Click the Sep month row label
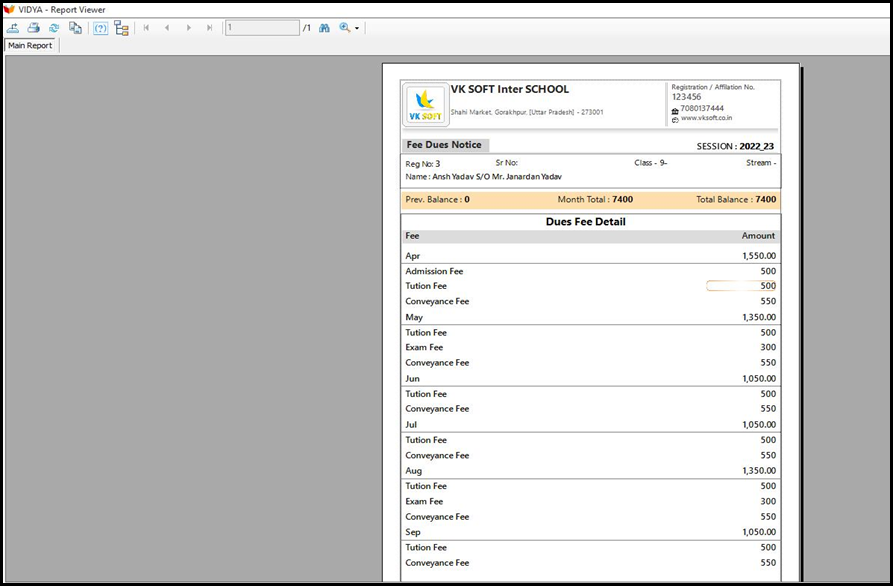Image resolution: width=893 pixels, height=586 pixels. click(413, 532)
